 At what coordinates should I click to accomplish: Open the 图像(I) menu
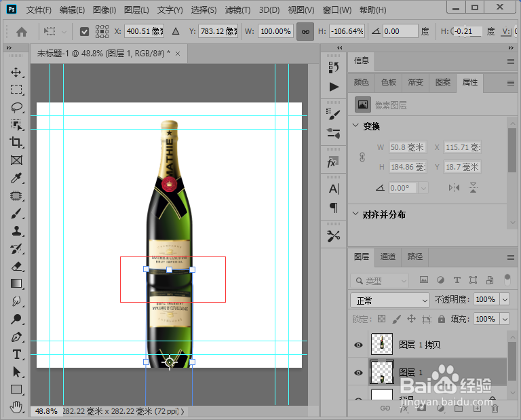(x=104, y=10)
